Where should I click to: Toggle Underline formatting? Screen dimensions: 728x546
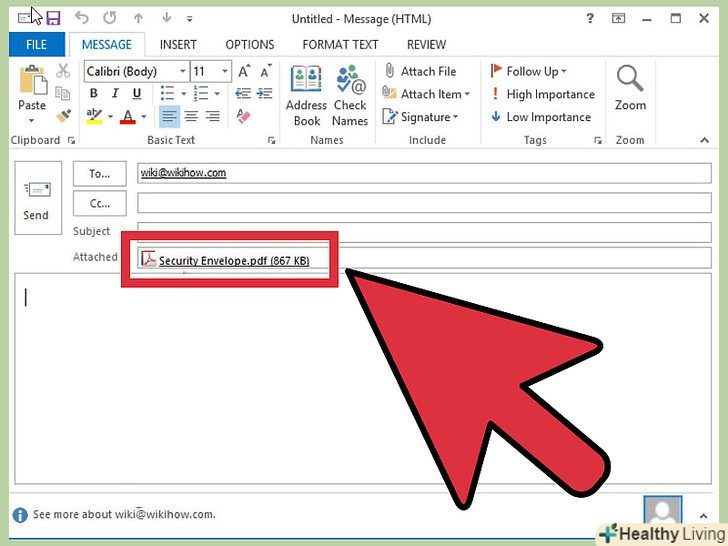136,94
